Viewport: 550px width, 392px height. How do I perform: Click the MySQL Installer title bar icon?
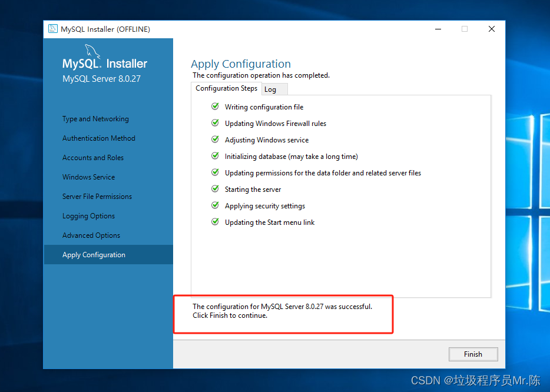(x=53, y=29)
